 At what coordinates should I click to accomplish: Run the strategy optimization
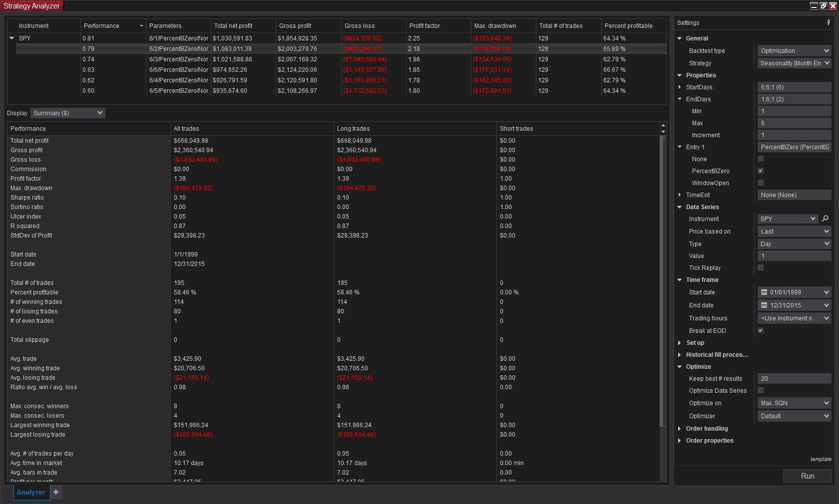pyautogui.click(x=808, y=476)
